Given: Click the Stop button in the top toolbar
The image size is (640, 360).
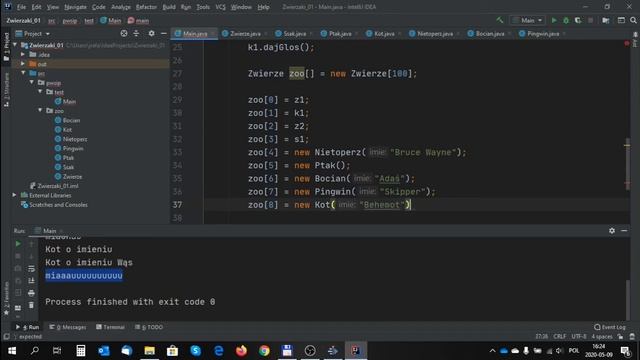Looking at the screenshot, I should pyautogui.click(x=590, y=20).
